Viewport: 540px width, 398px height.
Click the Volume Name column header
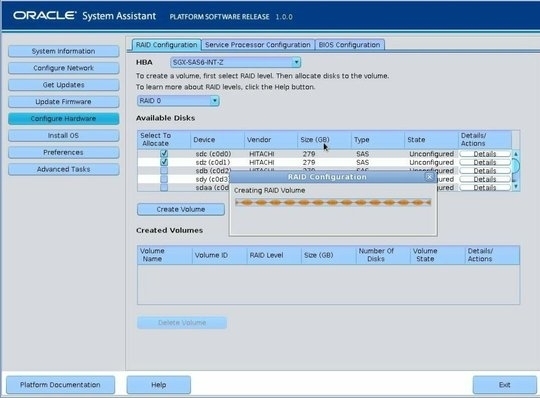tap(165, 255)
